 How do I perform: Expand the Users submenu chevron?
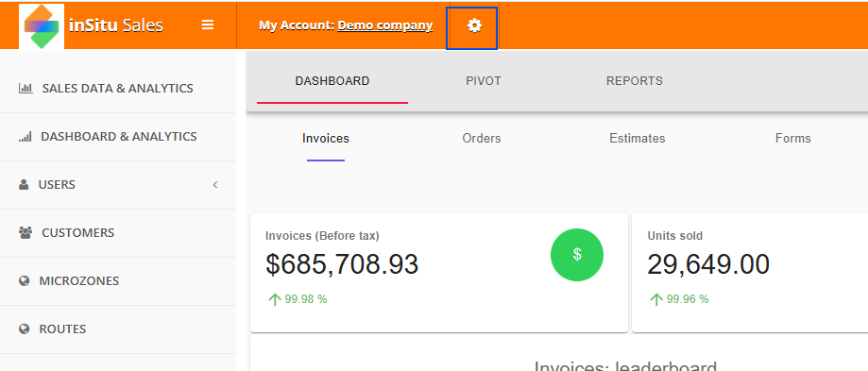[x=215, y=185]
